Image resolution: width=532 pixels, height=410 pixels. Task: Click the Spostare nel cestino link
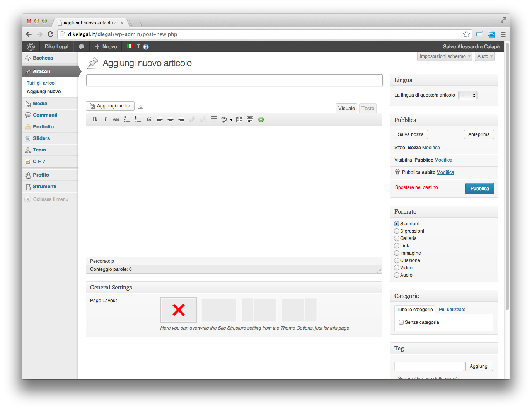(416, 187)
